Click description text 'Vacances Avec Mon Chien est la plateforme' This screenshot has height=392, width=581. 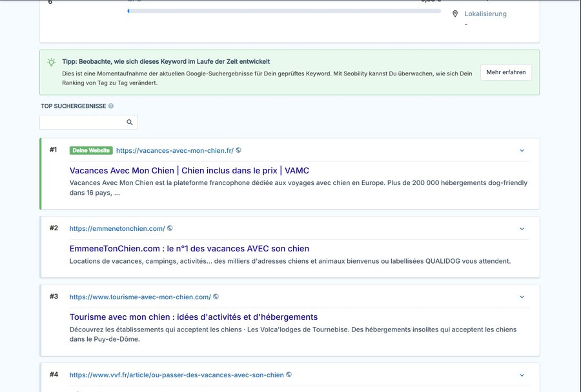coord(298,188)
